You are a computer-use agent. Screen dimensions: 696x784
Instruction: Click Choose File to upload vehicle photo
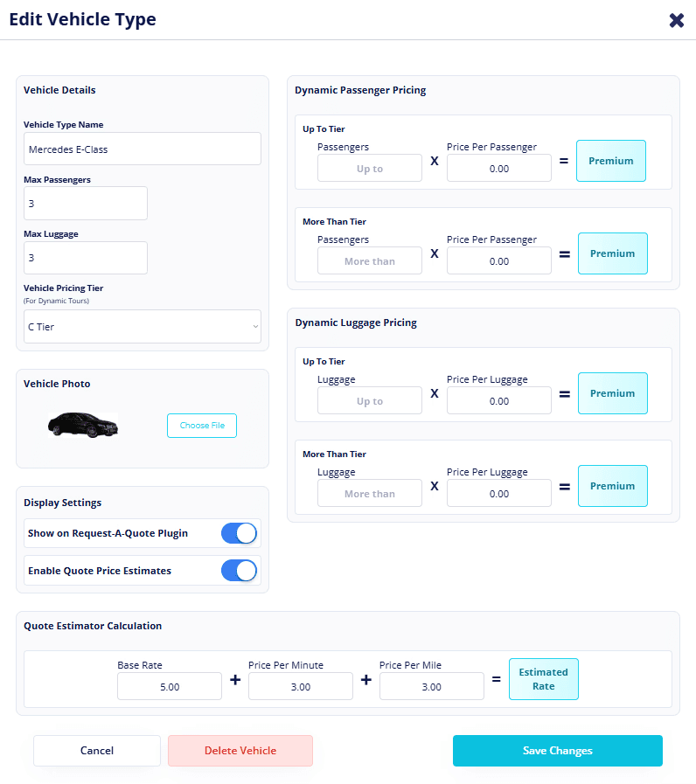[x=201, y=425]
